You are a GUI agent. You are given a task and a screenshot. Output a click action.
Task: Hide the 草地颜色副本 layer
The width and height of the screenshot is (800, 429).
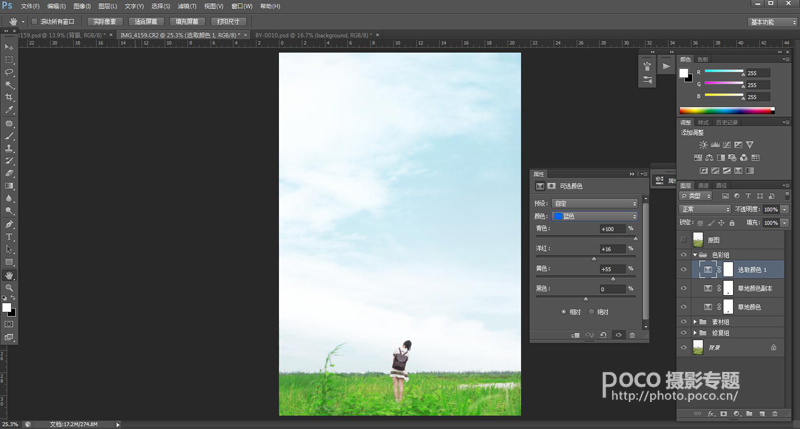(x=684, y=288)
